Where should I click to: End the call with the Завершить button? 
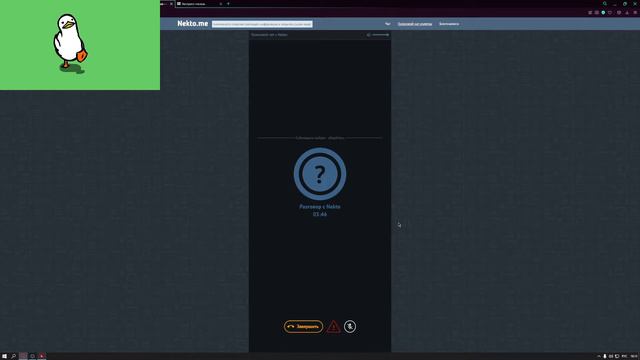(x=303, y=327)
